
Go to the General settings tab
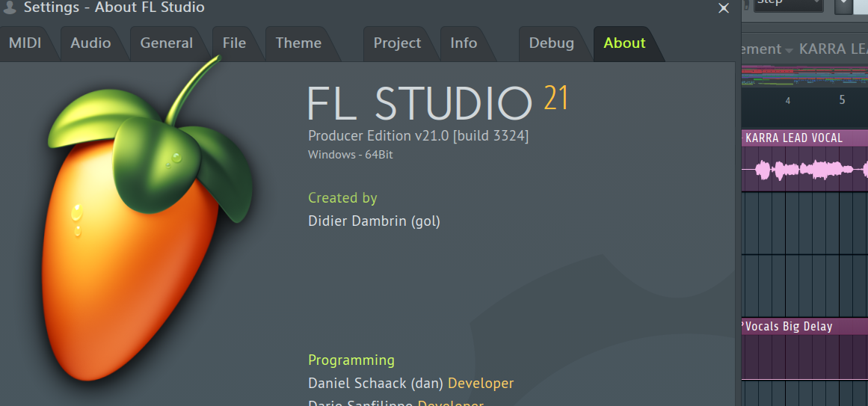click(166, 43)
